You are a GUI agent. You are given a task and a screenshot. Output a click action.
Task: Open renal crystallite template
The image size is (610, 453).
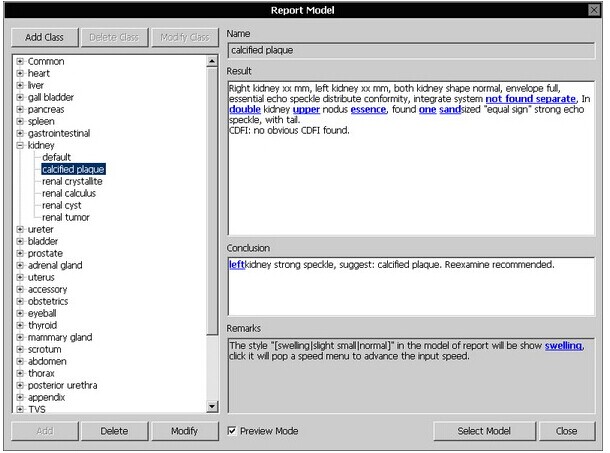pyautogui.click(x=72, y=182)
